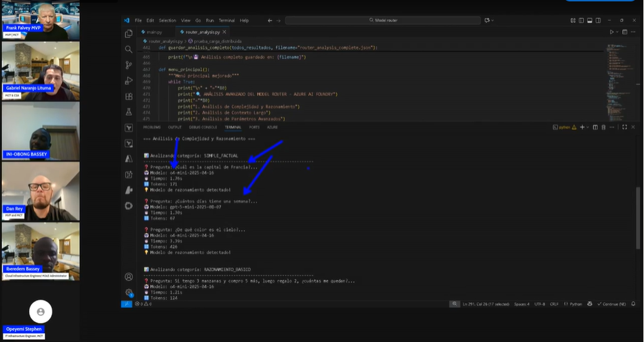Split the editor to the right
This screenshot has width=644, height=342.
(625, 32)
